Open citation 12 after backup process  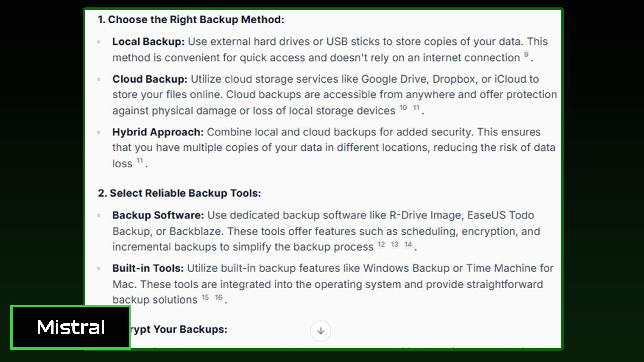[381, 244]
